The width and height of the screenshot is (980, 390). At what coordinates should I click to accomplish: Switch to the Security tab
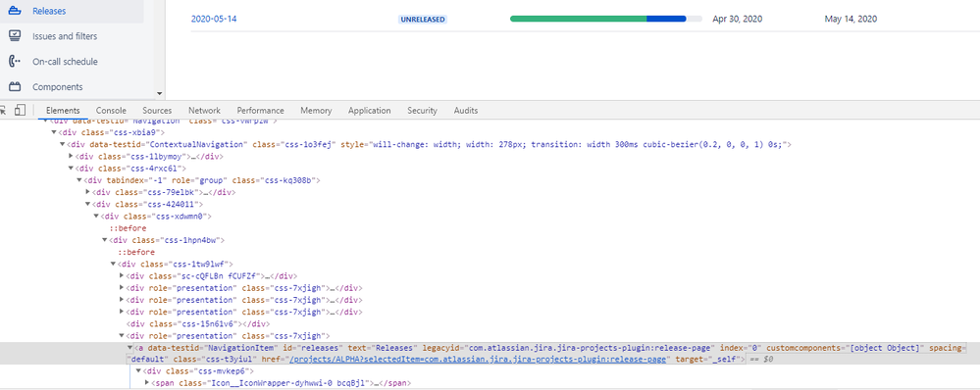pyautogui.click(x=422, y=111)
